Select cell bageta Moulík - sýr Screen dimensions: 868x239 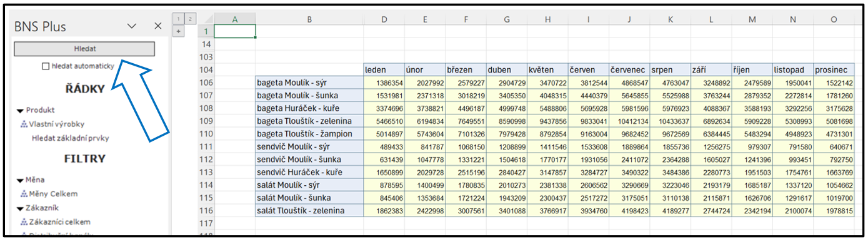tap(309, 83)
